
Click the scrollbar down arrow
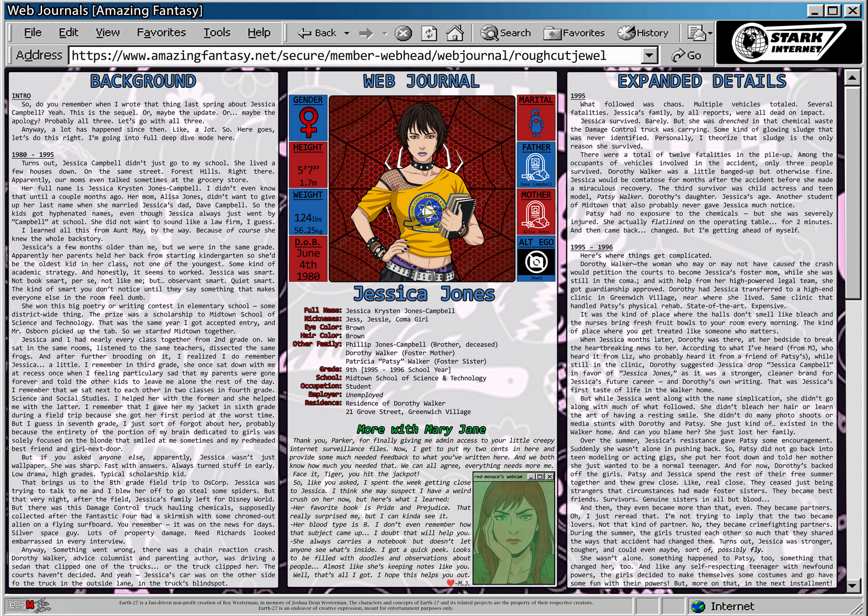(x=852, y=586)
